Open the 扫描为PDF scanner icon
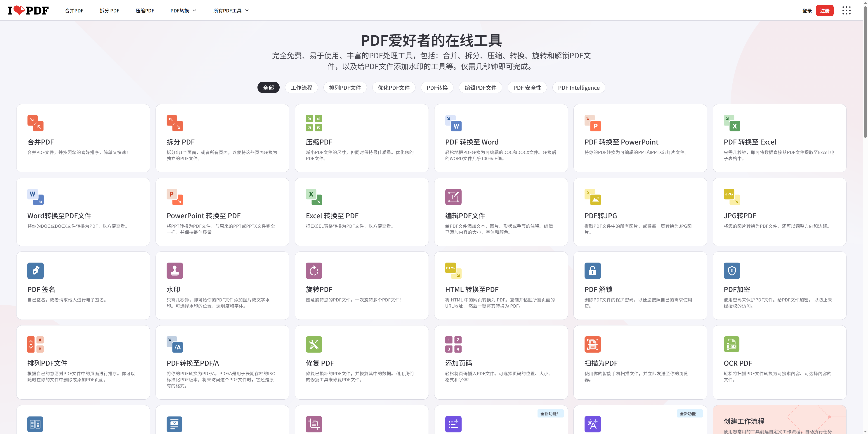Image resolution: width=868 pixels, height=434 pixels. pyautogui.click(x=593, y=344)
